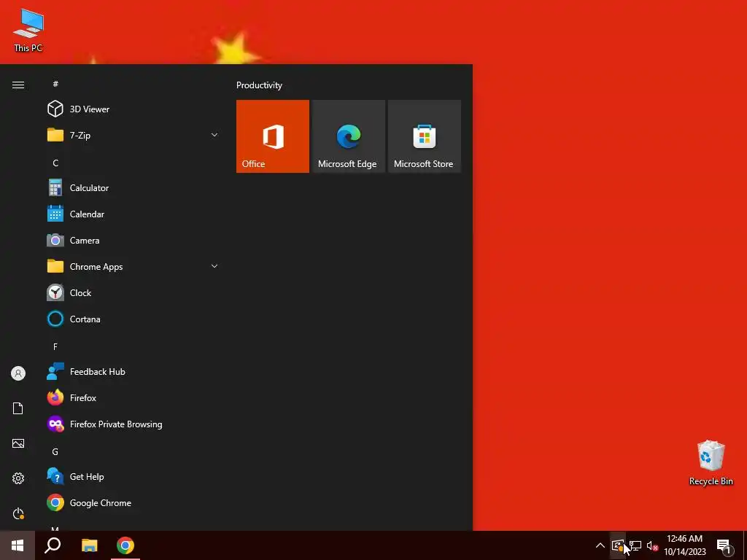Click the 'C' letter group header

click(x=55, y=163)
